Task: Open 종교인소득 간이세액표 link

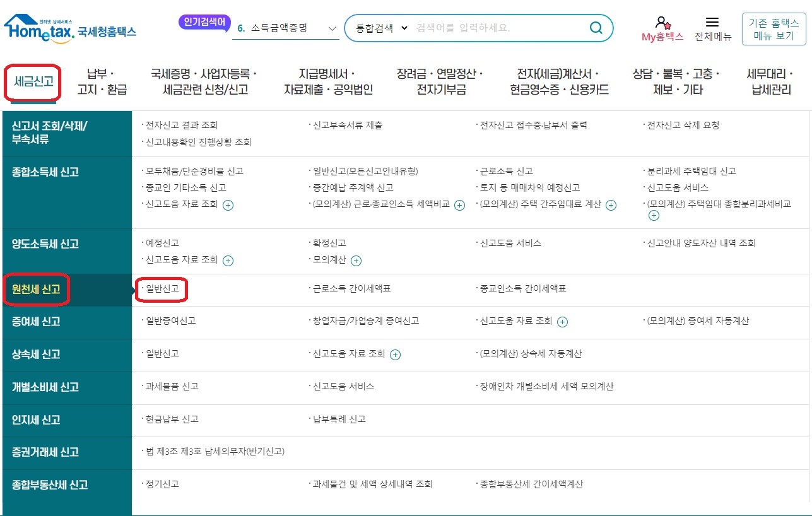Action: [x=523, y=289]
